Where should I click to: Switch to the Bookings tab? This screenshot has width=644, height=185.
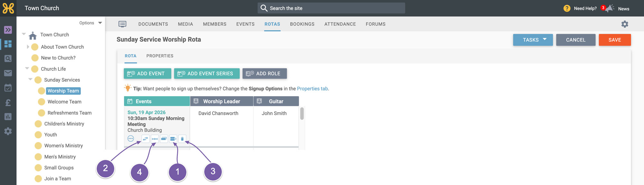(x=302, y=24)
